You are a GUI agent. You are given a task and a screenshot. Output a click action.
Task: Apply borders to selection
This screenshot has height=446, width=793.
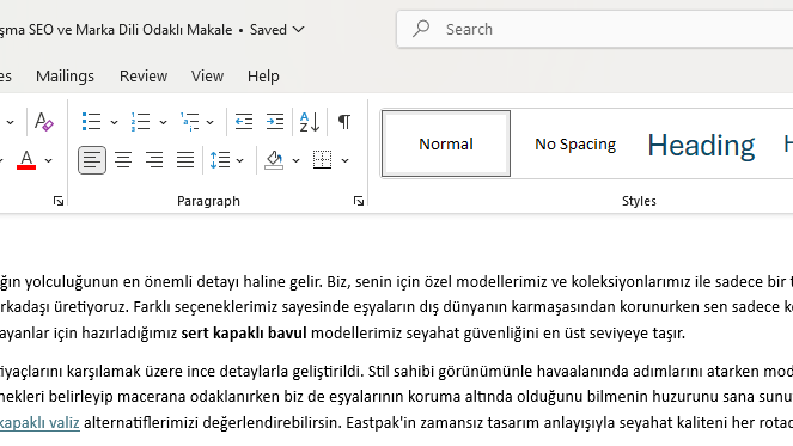click(322, 160)
